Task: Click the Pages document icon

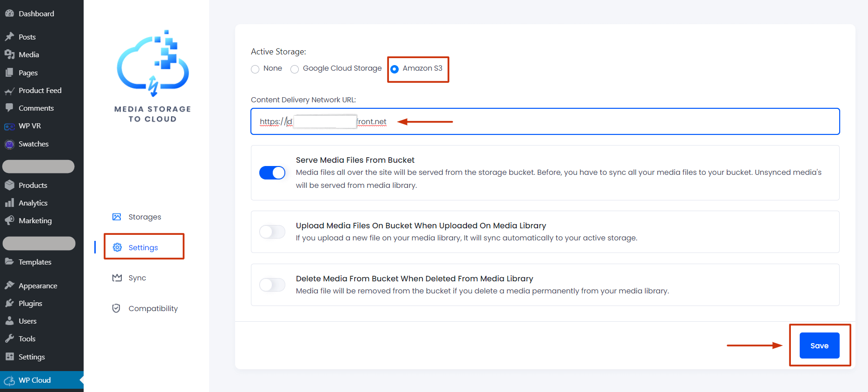Action: [9, 73]
